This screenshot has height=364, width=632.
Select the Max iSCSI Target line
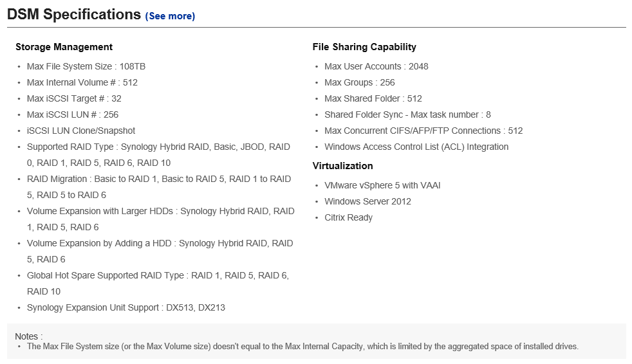[74, 98]
